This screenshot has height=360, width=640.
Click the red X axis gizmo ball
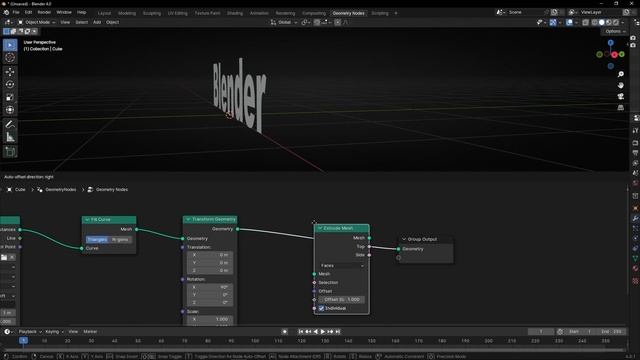pyautogui.click(x=614, y=55)
